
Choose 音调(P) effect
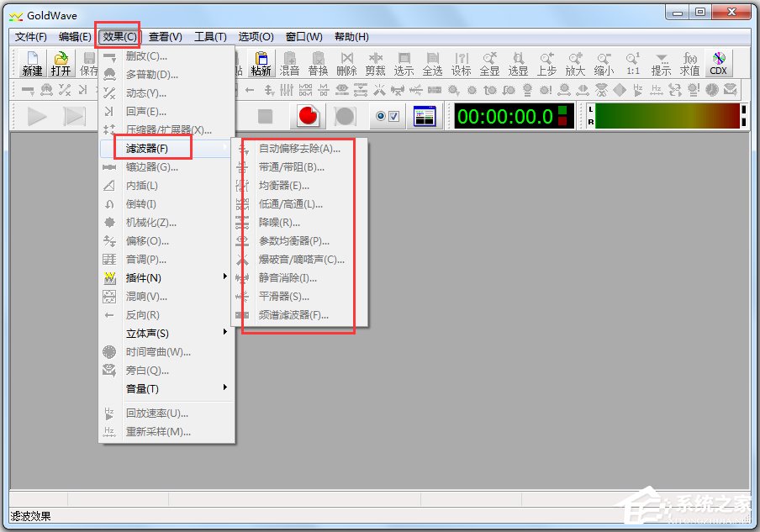[166, 259]
